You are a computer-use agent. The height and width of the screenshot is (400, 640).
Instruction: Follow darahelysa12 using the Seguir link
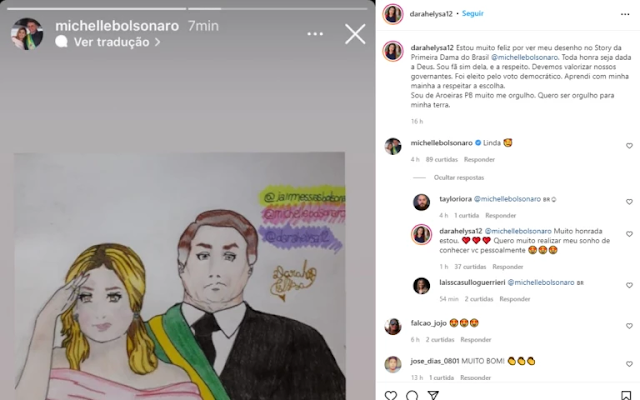[473, 13]
